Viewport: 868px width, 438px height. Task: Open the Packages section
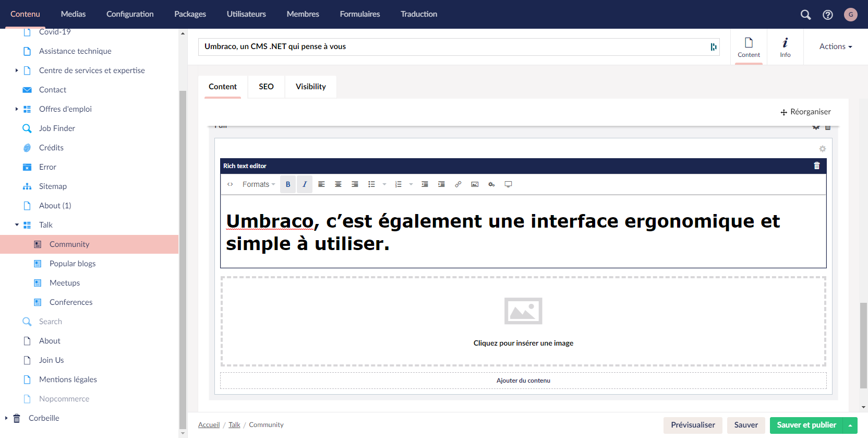tap(190, 14)
